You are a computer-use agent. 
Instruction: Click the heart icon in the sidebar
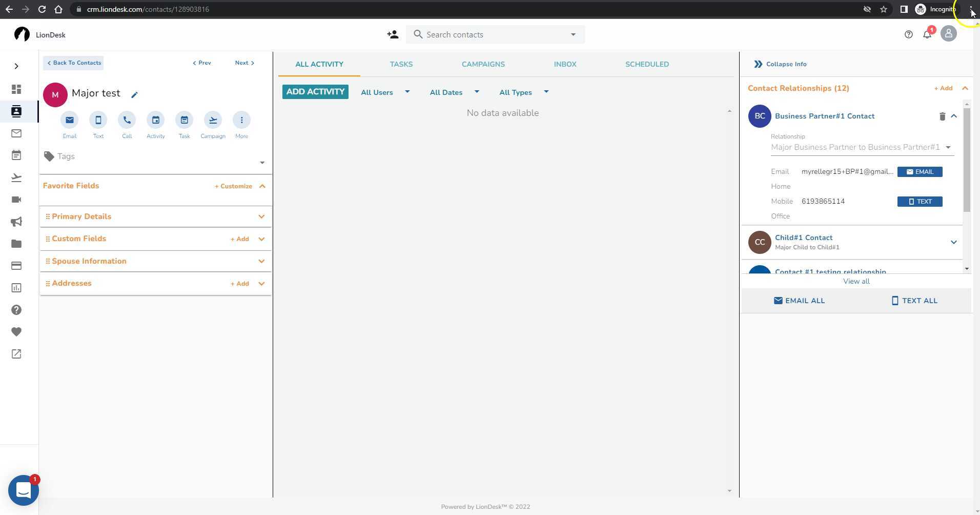pos(16,331)
